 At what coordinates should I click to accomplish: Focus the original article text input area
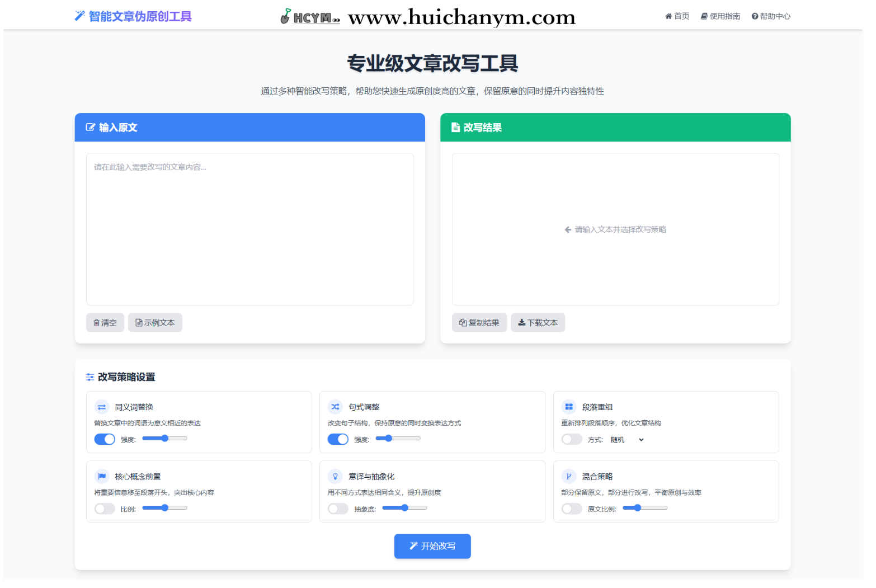point(249,229)
